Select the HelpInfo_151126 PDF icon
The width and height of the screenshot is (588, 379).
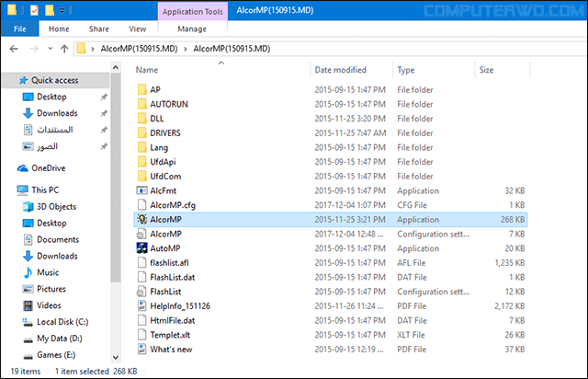pyautogui.click(x=141, y=305)
